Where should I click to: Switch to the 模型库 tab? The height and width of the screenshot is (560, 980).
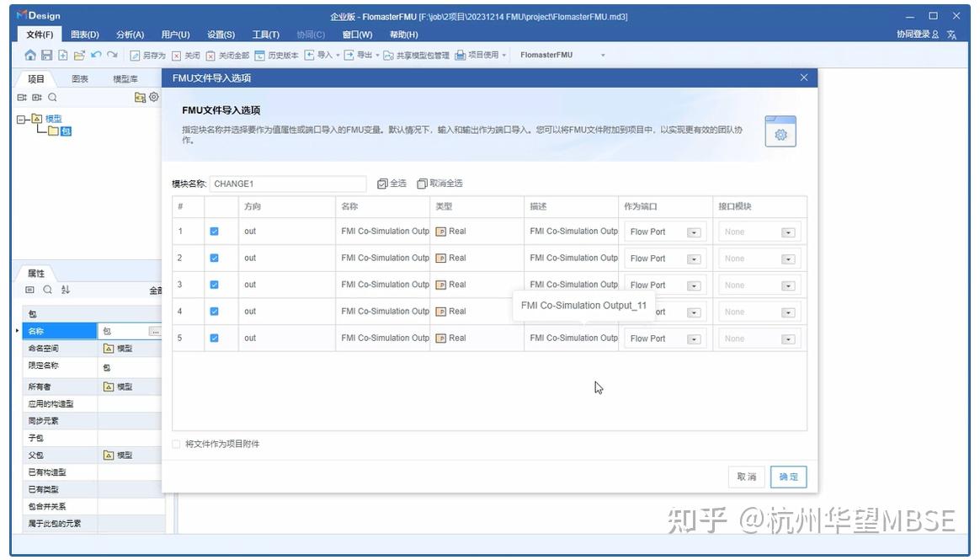coord(125,79)
